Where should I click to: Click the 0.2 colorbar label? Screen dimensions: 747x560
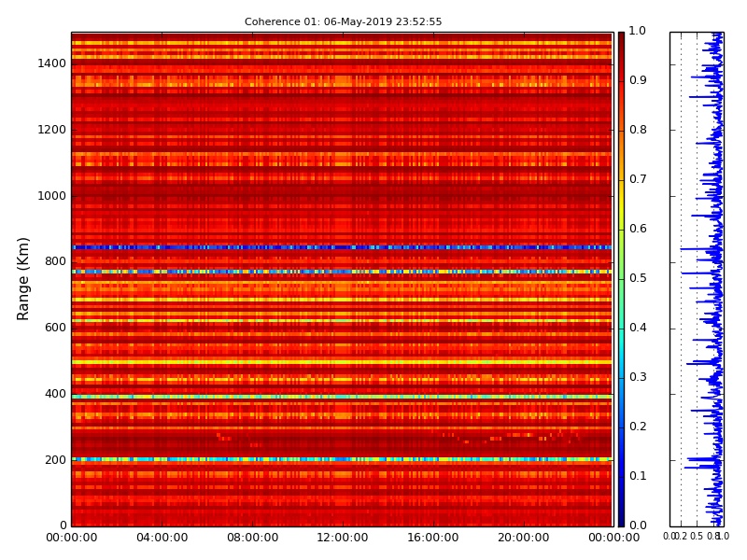coord(638,427)
